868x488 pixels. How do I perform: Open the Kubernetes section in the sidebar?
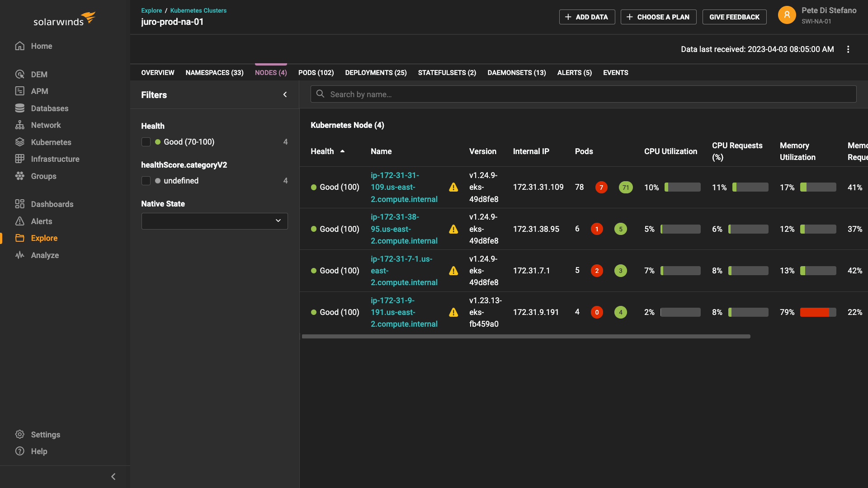[x=51, y=142]
